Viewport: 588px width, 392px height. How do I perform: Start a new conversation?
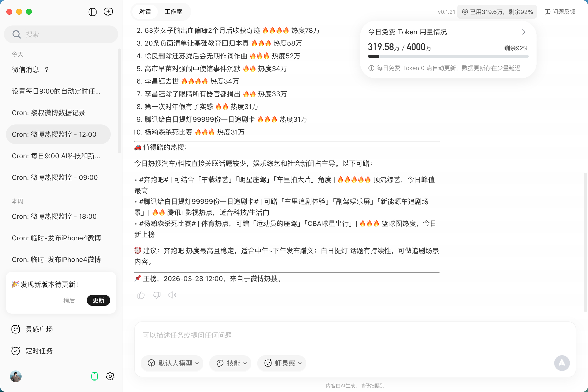[108, 12]
